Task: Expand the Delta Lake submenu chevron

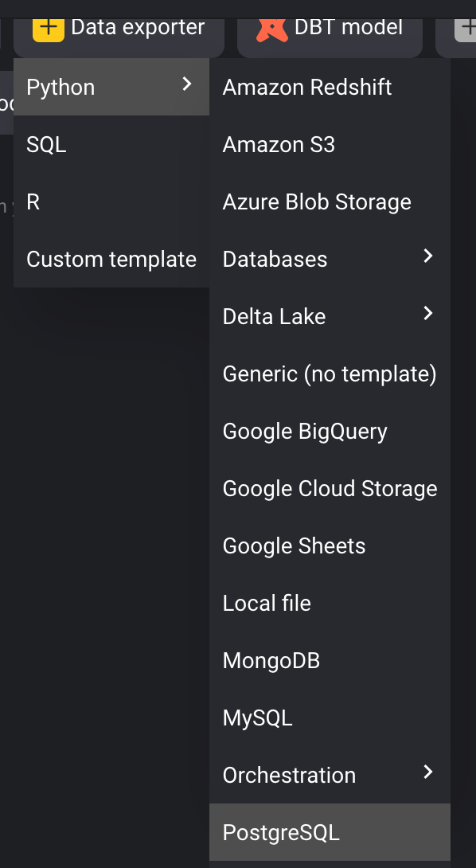Action: (x=428, y=314)
